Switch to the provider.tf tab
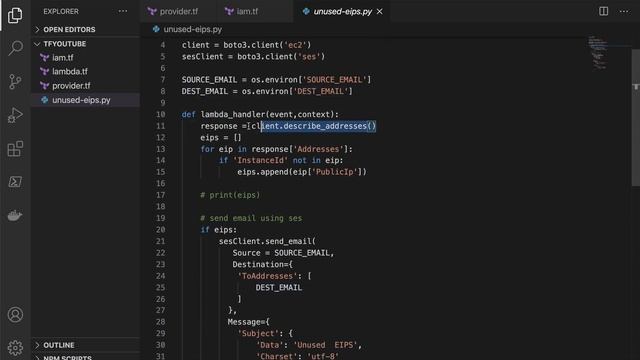The height and width of the screenshot is (360, 640). (x=178, y=11)
